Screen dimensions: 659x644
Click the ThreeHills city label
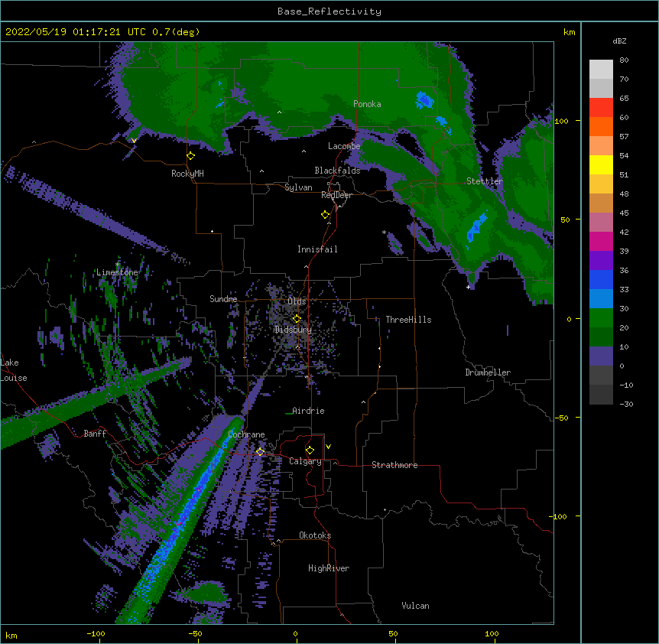408,320
